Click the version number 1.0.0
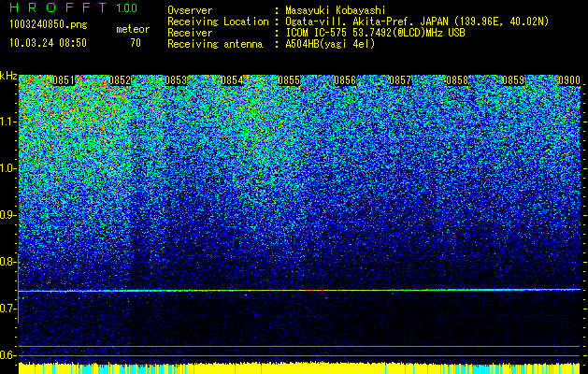This screenshot has width=588, height=374. click(127, 8)
